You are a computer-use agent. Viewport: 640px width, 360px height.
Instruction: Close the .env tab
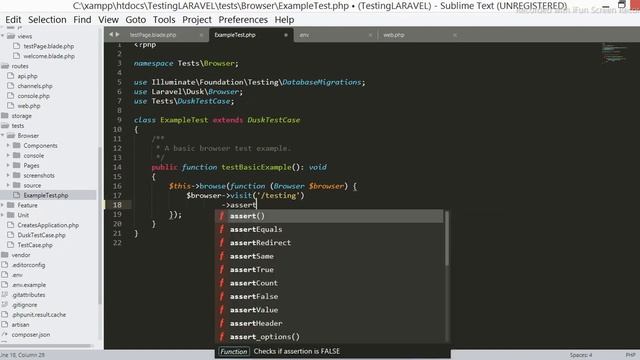coord(370,35)
